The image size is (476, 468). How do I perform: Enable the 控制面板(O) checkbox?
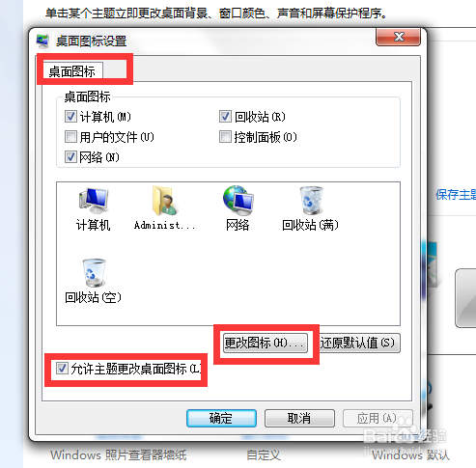click(225, 137)
